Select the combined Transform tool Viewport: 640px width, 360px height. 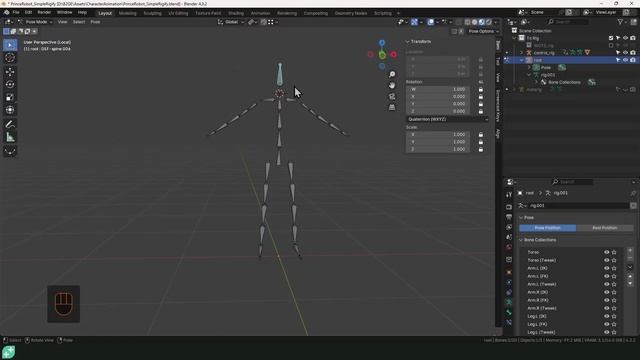point(10,110)
